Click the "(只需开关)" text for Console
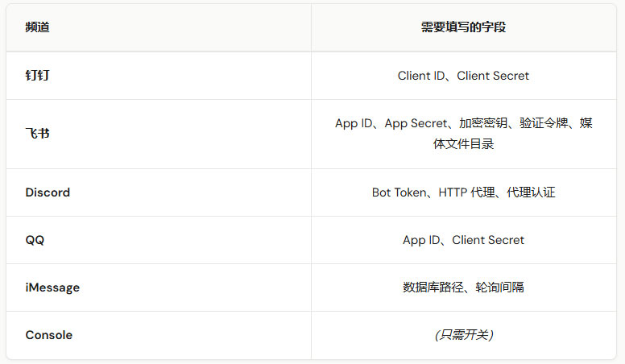The width and height of the screenshot is (625, 364). point(463,335)
